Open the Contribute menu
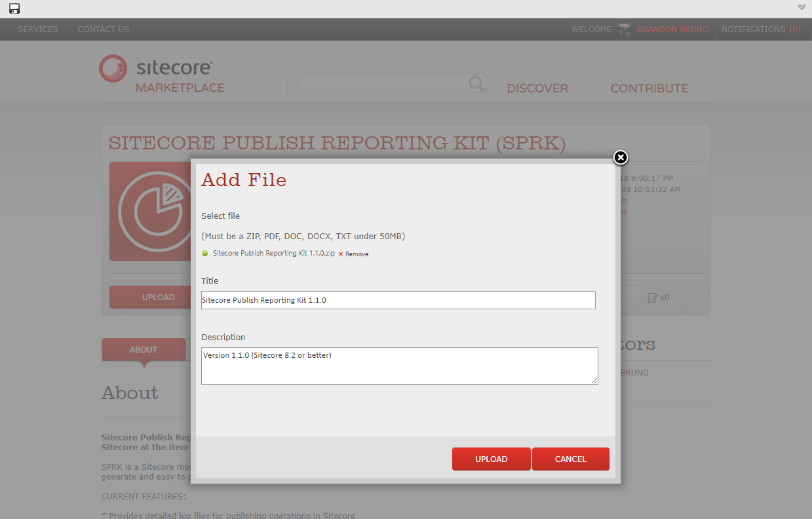812x519 pixels. [649, 88]
